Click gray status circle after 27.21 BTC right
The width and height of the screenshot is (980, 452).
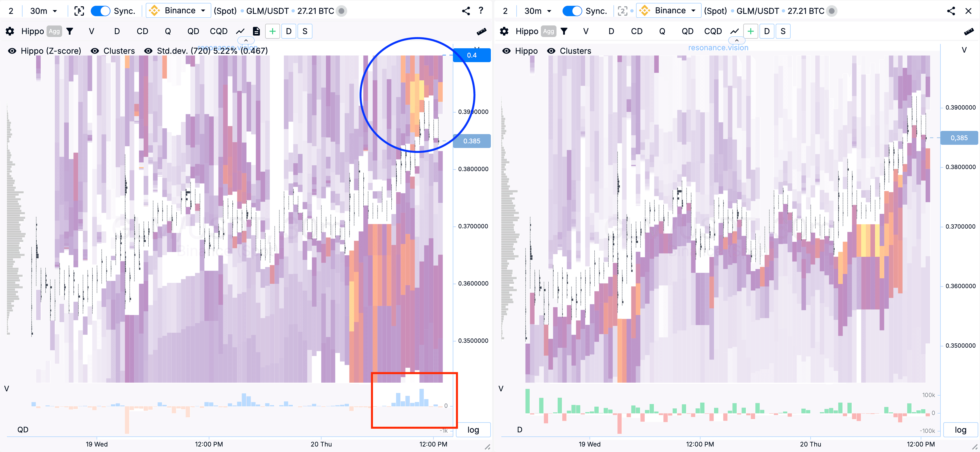click(x=832, y=11)
